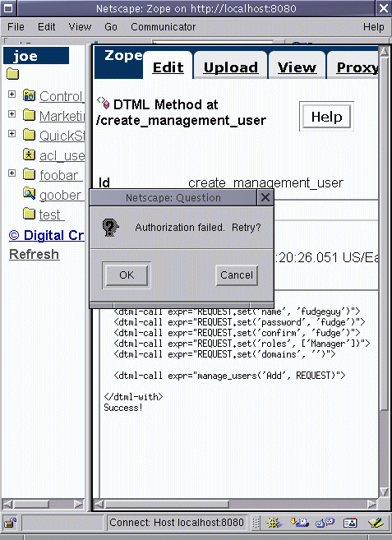
Task: Open the Go menu
Action: [x=111, y=27]
